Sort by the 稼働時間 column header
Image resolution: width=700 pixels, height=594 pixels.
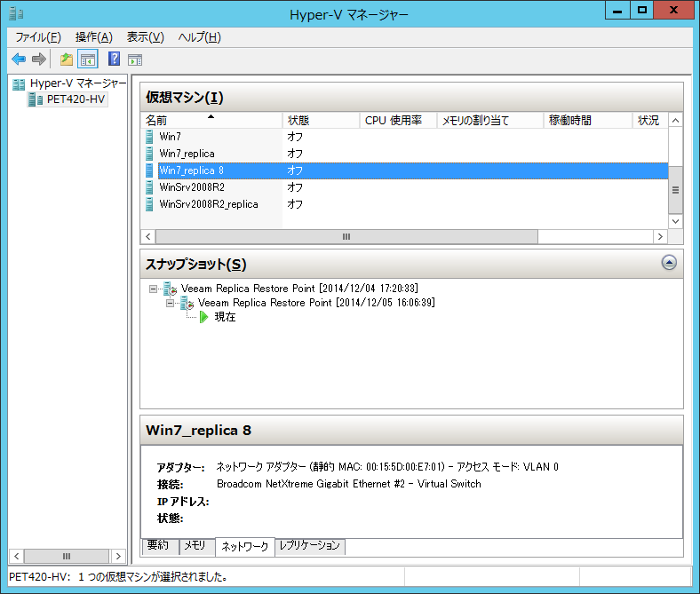pos(588,121)
